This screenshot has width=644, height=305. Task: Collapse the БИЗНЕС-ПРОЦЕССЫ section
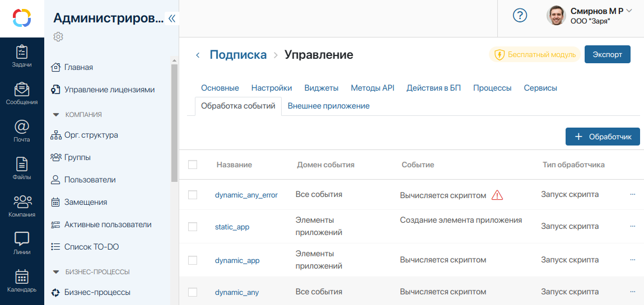[x=56, y=272]
